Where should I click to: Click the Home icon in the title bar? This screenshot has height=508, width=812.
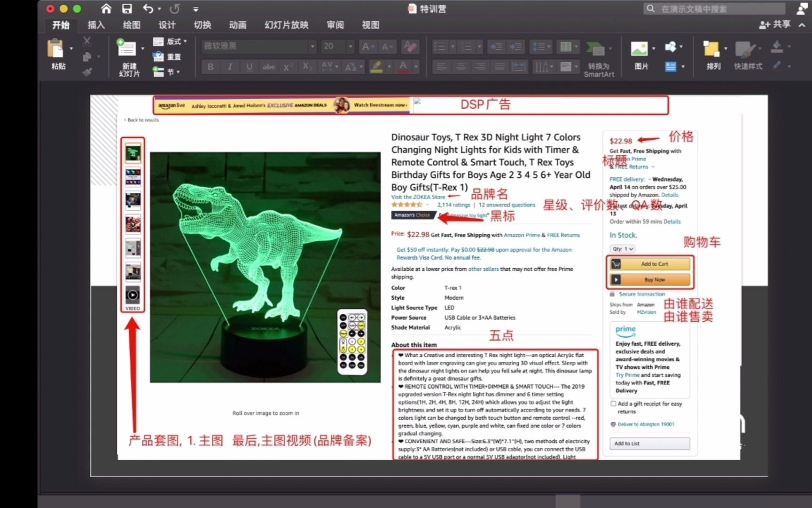tap(106, 8)
